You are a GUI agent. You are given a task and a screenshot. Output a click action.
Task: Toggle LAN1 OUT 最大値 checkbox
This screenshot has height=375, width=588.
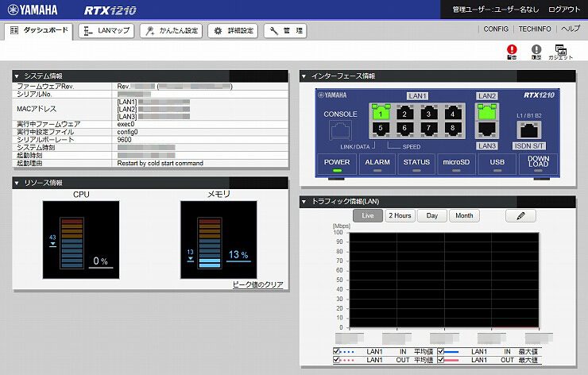click(x=441, y=360)
